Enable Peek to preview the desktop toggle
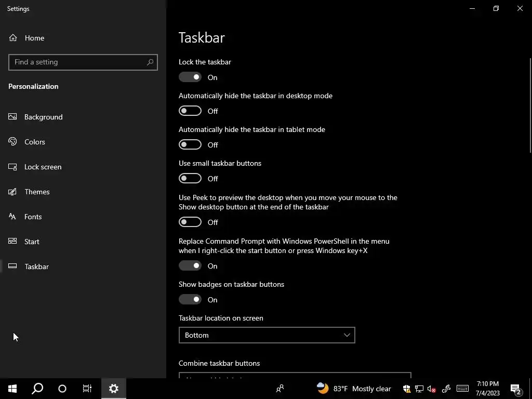 click(190, 222)
